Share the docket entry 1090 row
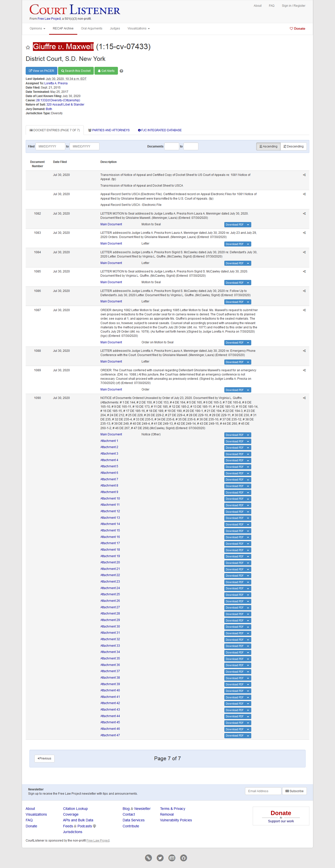Viewport: 335px width, 868px height. coord(304,398)
